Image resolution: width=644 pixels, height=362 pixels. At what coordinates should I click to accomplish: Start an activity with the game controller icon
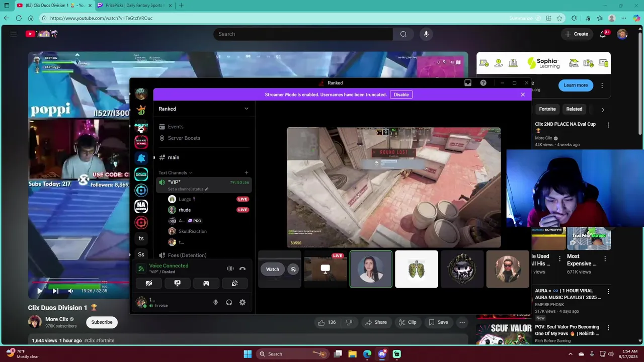[206, 283]
